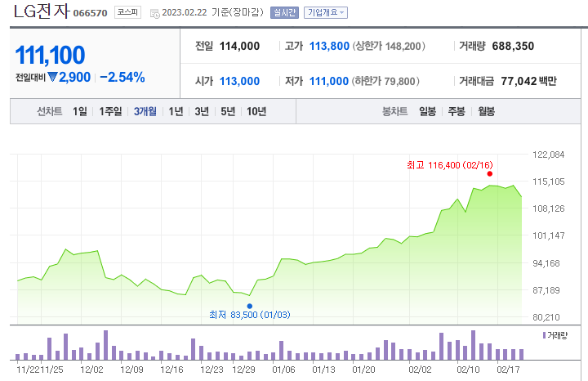Click the 저가 value 111,000

[329, 81]
